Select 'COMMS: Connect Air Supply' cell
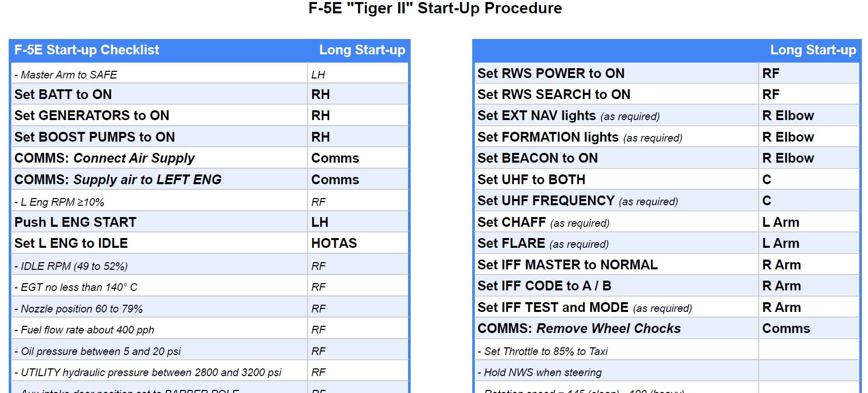The image size is (868, 393). (x=105, y=158)
